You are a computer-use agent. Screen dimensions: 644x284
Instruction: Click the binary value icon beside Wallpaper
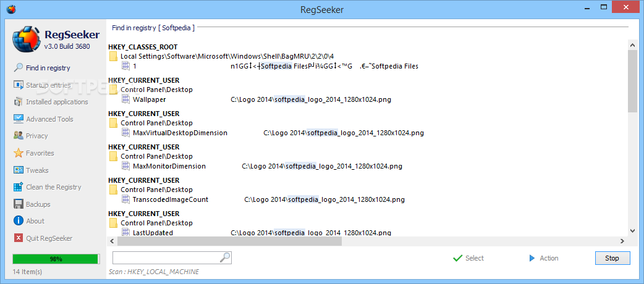[x=125, y=99]
